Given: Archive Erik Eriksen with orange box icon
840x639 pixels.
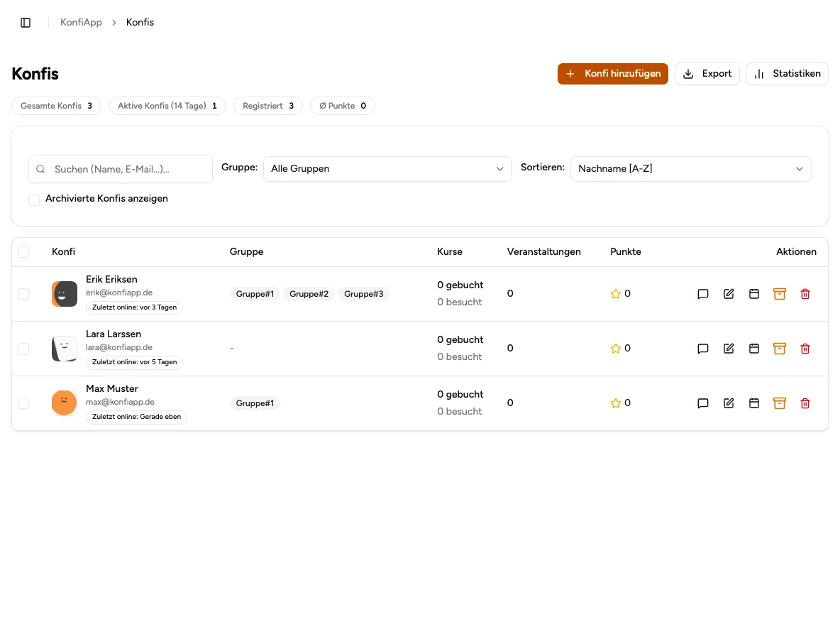Looking at the screenshot, I should tap(780, 294).
